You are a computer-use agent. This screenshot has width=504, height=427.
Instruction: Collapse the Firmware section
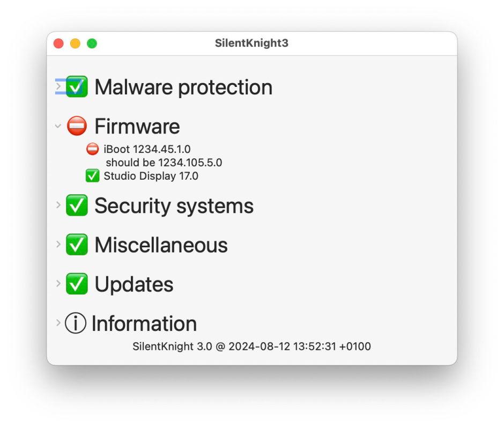pyautogui.click(x=58, y=126)
